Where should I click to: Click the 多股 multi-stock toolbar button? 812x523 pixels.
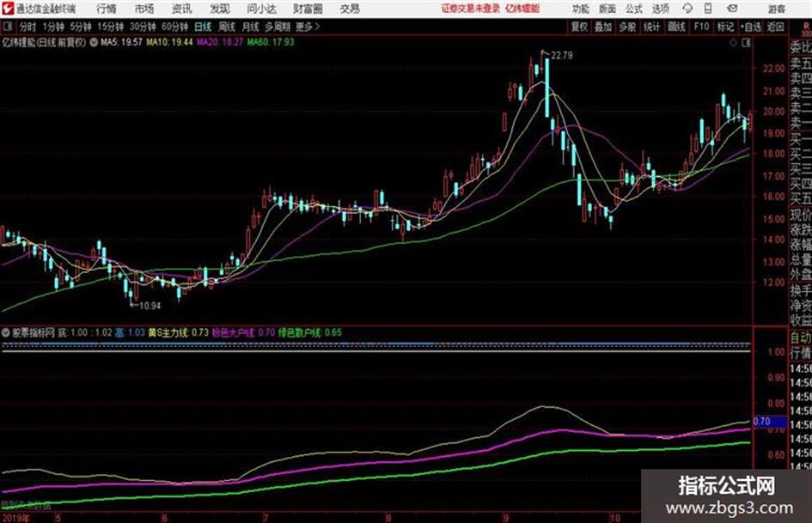(627, 27)
